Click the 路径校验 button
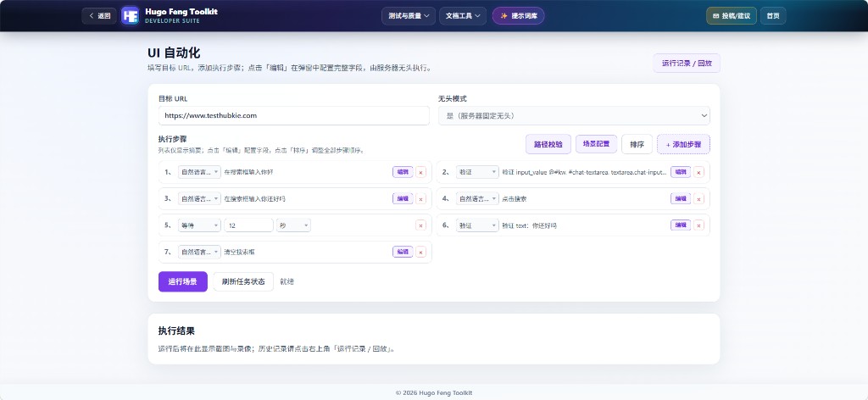Image resolution: width=868 pixels, height=400 pixels. click(548, 144)
